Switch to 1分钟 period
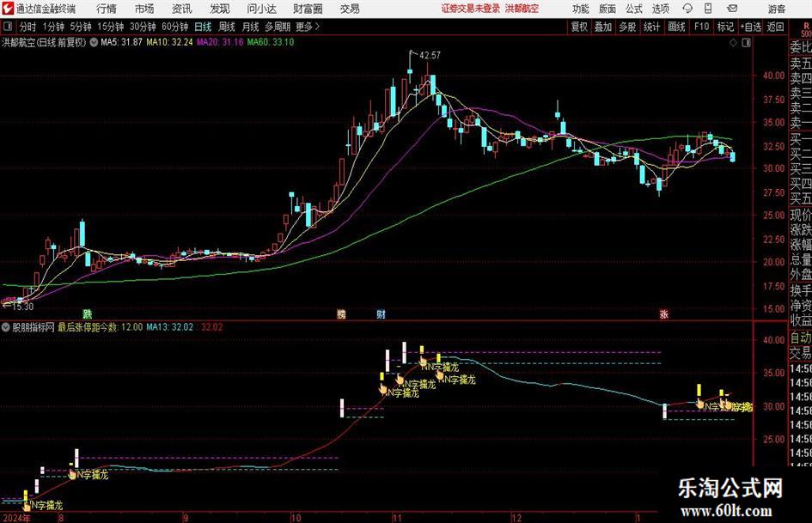This screenshot has height=523, width=812. point(53,27)
